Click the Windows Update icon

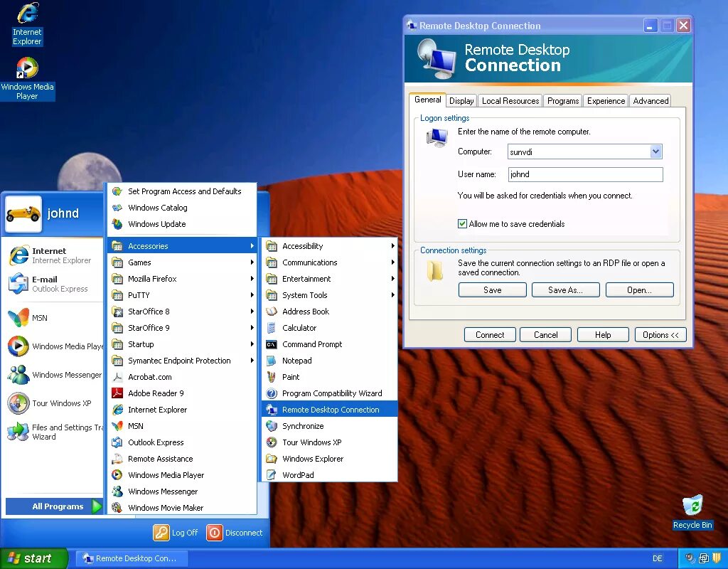tap(117, 224)
